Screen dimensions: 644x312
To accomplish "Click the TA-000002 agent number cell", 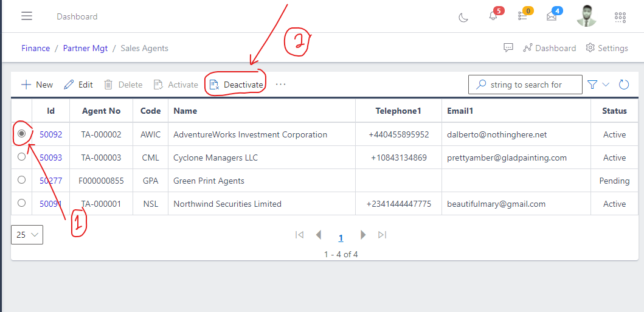I will point(102,134).
